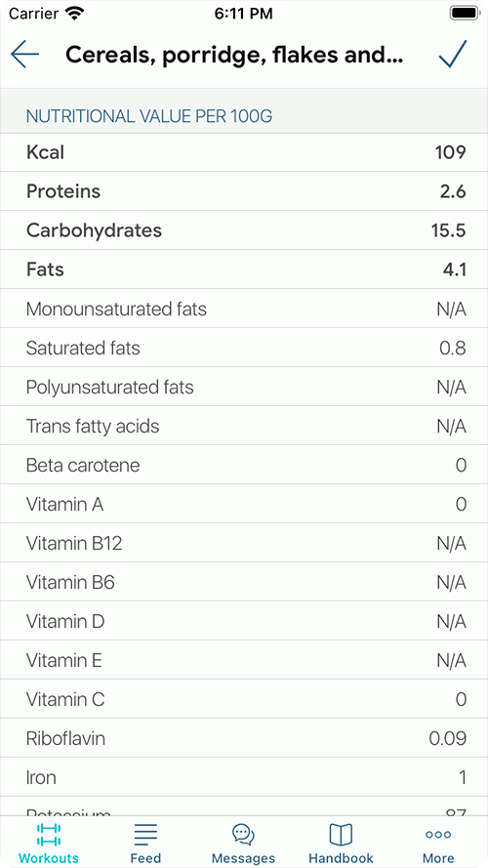Tap the back arrow icon
488x868 pixels.
pos(25,55)
